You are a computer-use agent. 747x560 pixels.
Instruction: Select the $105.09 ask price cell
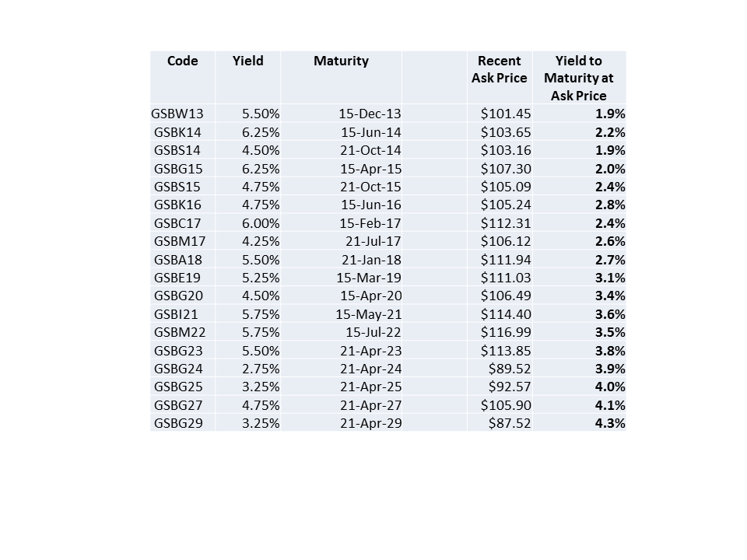coord(507,187)
